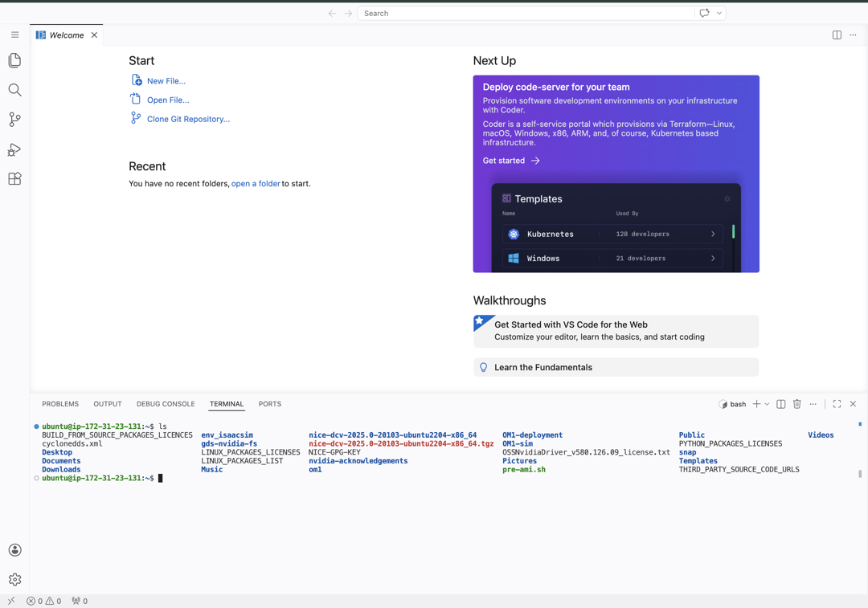868x608 pixels.
Task: Click the Videos directory in terminal listing
Action: pyautogui.click(x=821, y=435)
